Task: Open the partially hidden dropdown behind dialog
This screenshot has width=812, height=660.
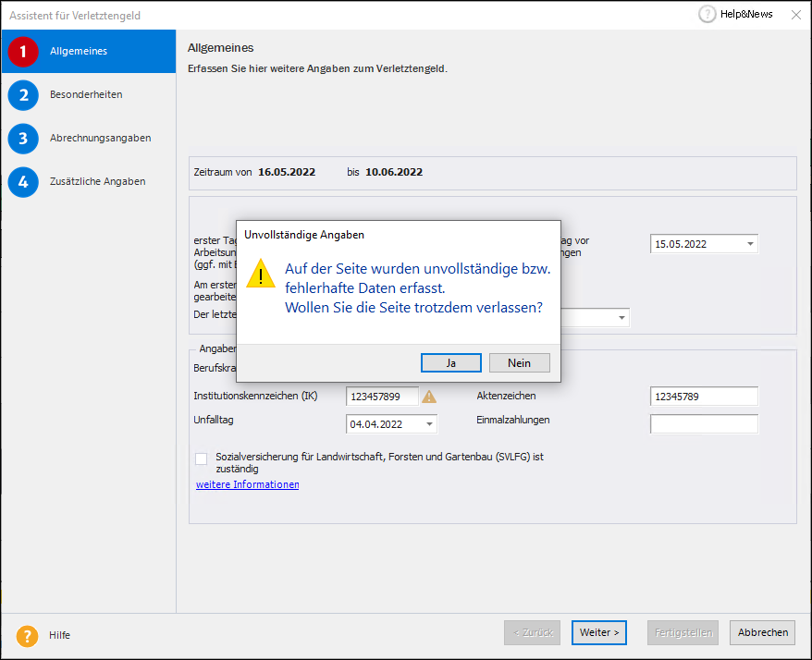Action: pos(621,318)
